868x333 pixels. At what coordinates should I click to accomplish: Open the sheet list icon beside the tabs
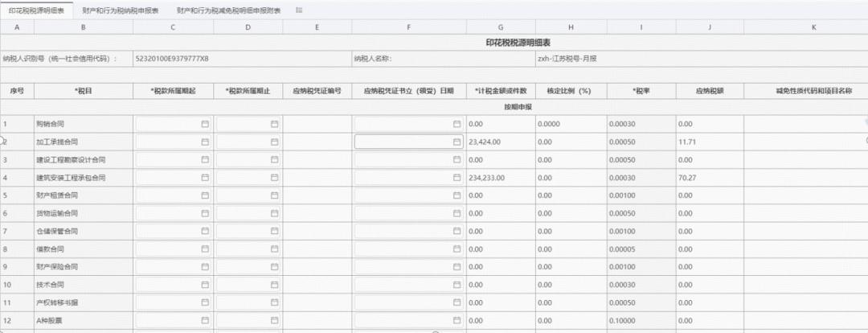pos(299,10)
